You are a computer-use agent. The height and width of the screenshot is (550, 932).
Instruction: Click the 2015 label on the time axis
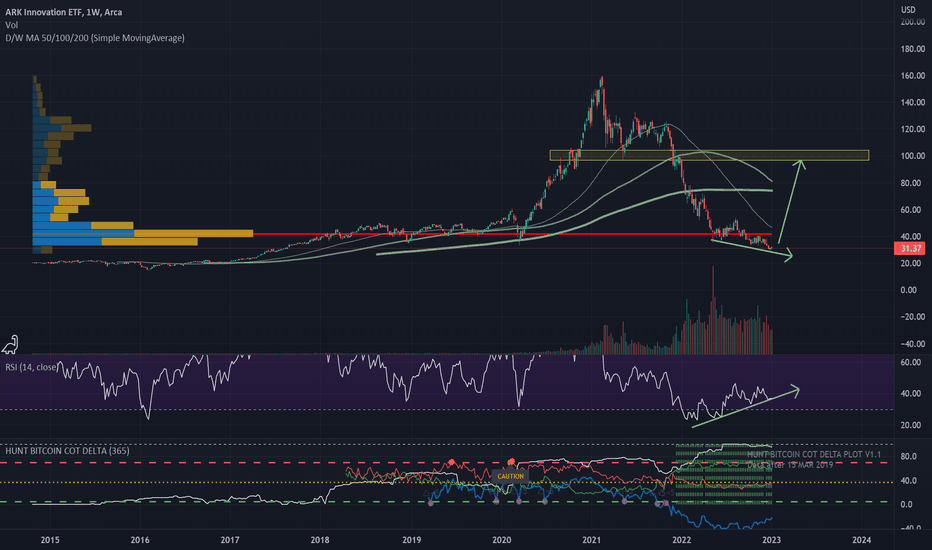click(x=50, y=540)
